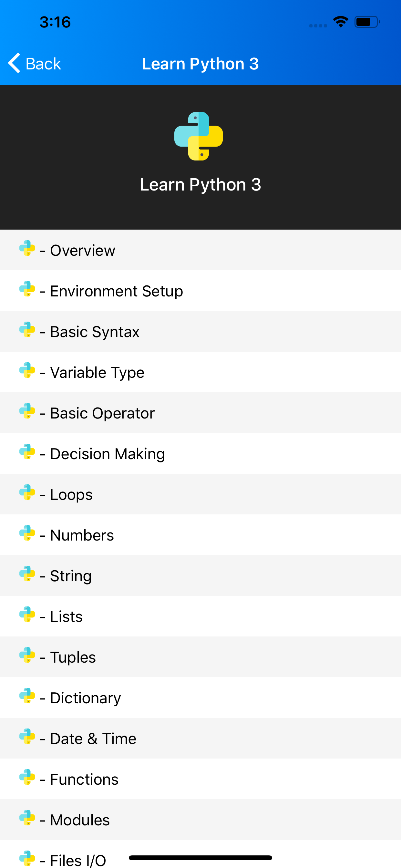This screenshot has width=401, height=868.
Task: Select the String topic
Action: point(70,575)
